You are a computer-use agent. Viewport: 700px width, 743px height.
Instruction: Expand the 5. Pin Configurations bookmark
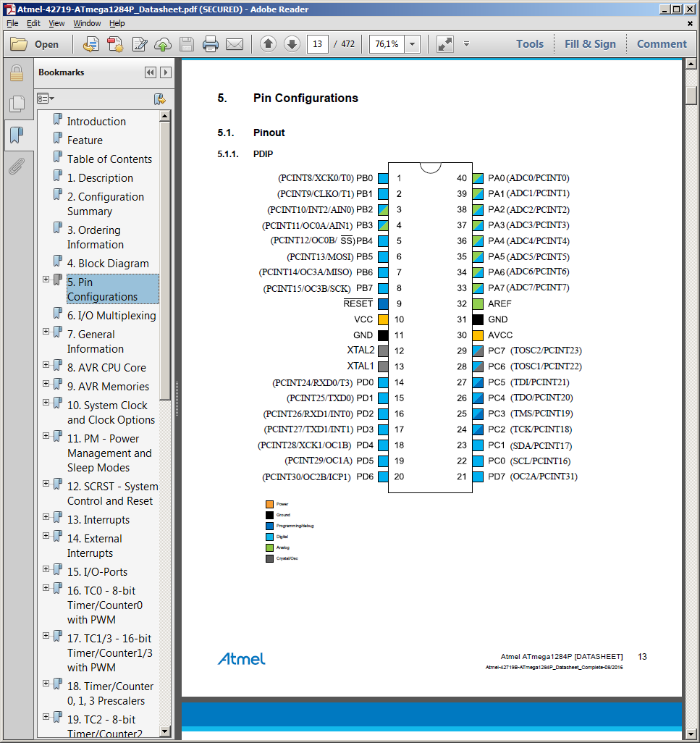point(46,279)
